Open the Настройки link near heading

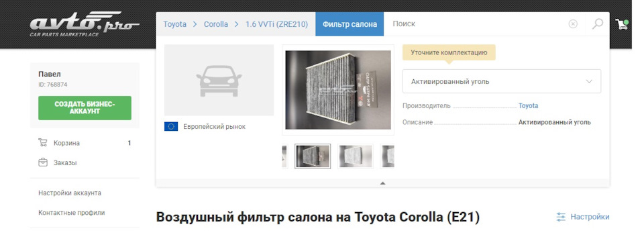point(590,217)
